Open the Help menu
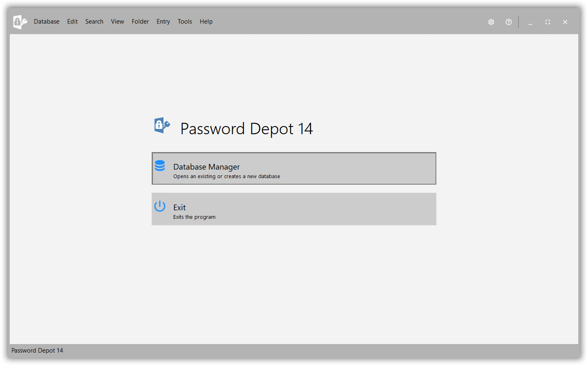 tap(206, 22)
